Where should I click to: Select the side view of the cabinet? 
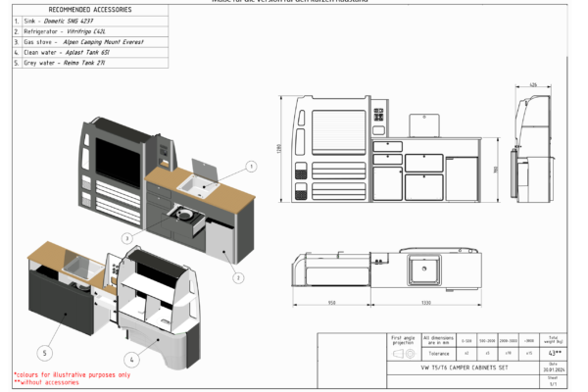tap(537, 147)
